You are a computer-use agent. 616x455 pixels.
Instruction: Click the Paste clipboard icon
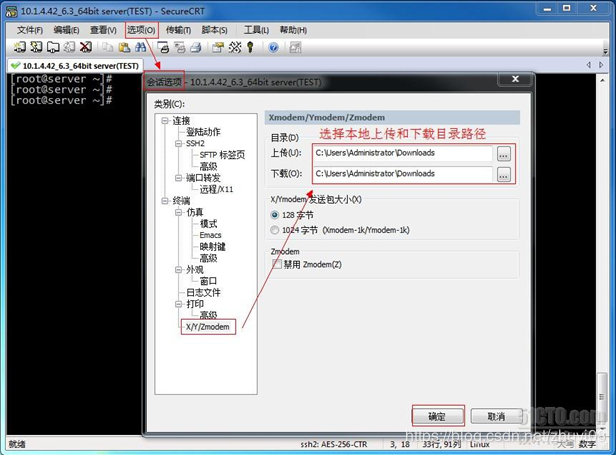pyautogui.click(x=124, y=48)
